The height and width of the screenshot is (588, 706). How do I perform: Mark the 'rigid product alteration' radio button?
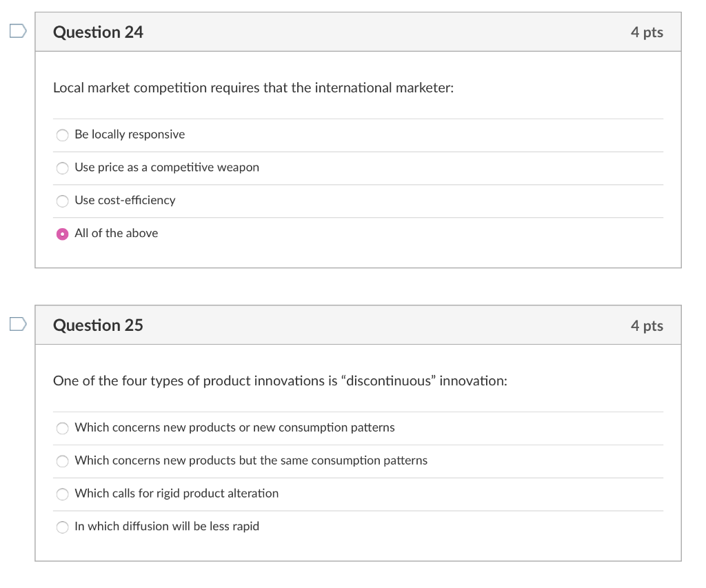pyautogui.click(x=63, y=494)
